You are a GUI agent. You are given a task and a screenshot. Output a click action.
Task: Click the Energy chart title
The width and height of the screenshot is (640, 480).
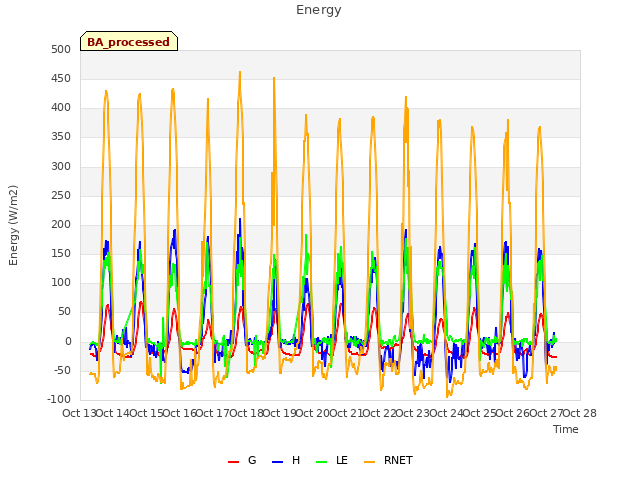319,10
